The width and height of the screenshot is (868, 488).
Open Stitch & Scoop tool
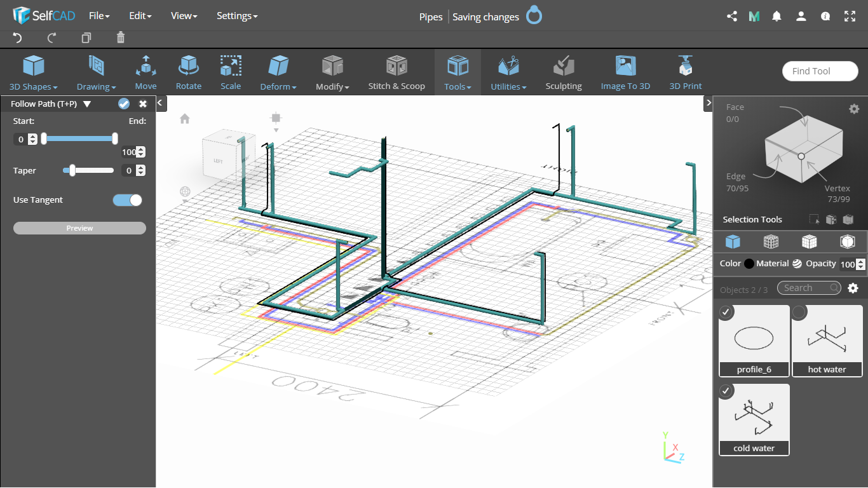[x=397, y=72]
